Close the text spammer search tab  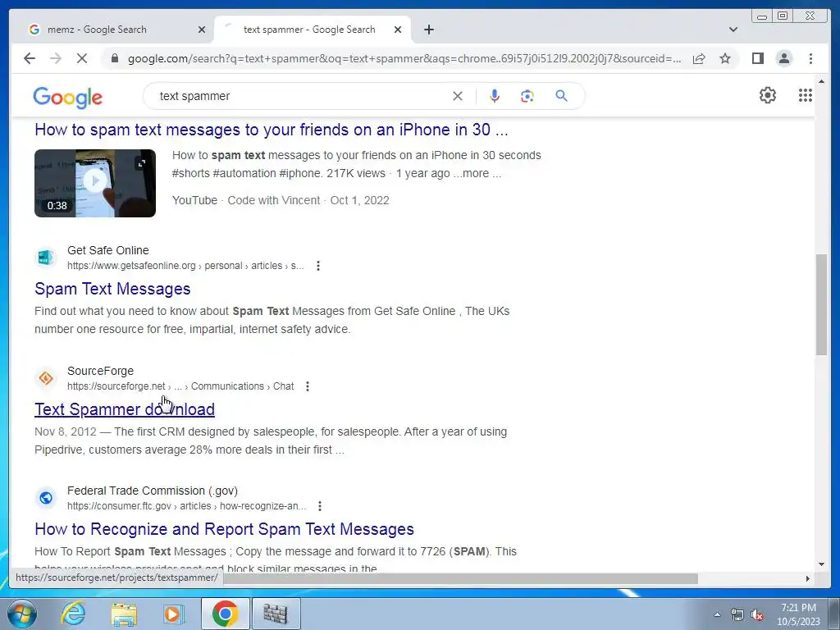[x=398, y=30]
